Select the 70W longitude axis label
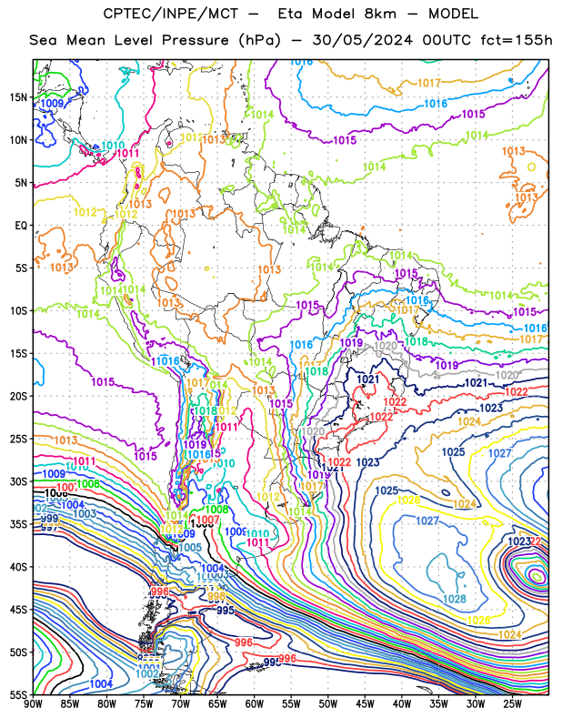562x728 pixels. 181,704
